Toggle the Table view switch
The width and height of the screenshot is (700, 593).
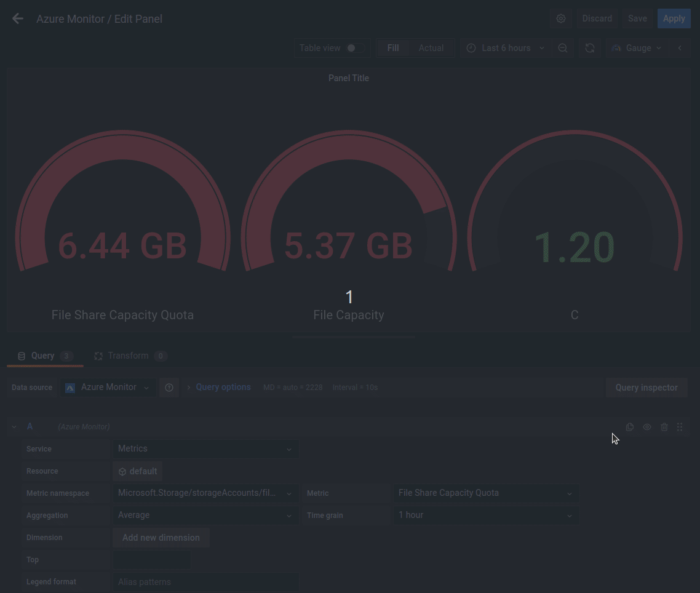tap(350, 47)
